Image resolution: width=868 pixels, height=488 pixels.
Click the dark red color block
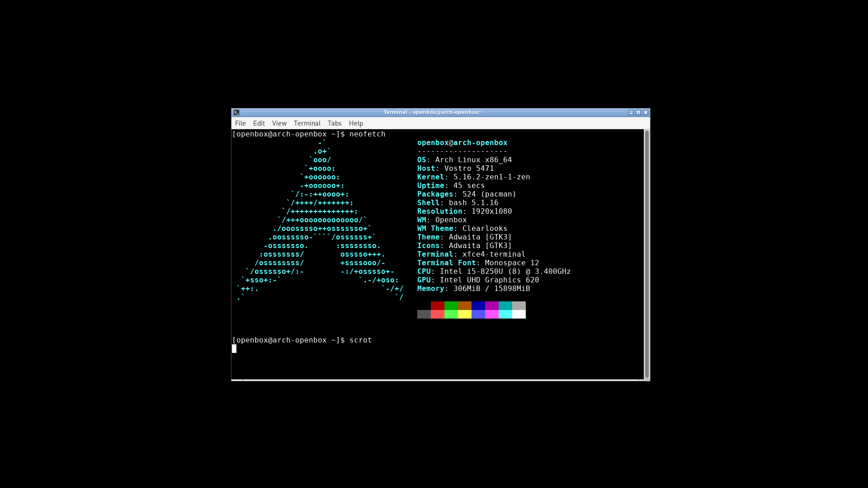pos(438,305)
